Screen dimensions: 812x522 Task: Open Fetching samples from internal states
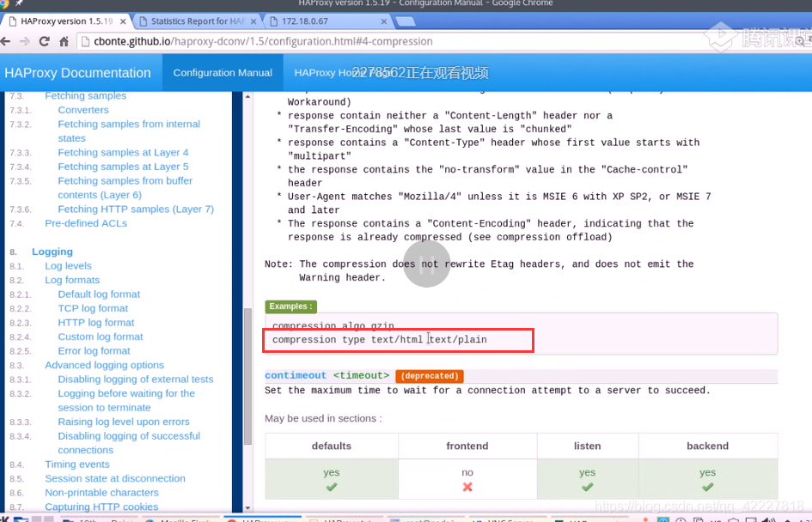tap(129, 130)
